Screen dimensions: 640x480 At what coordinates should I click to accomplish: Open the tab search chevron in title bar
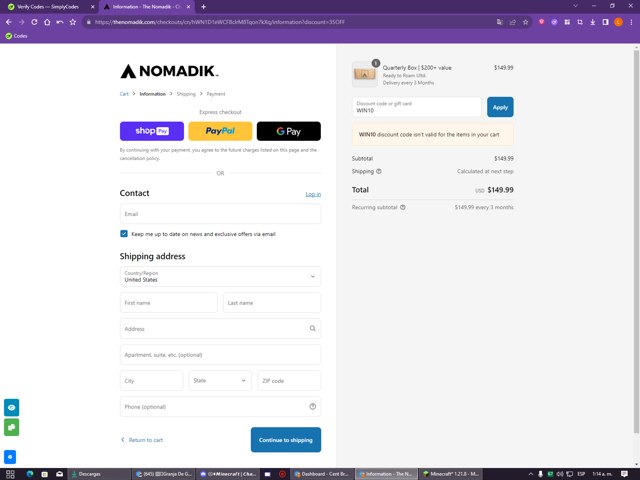coord(576,6)
